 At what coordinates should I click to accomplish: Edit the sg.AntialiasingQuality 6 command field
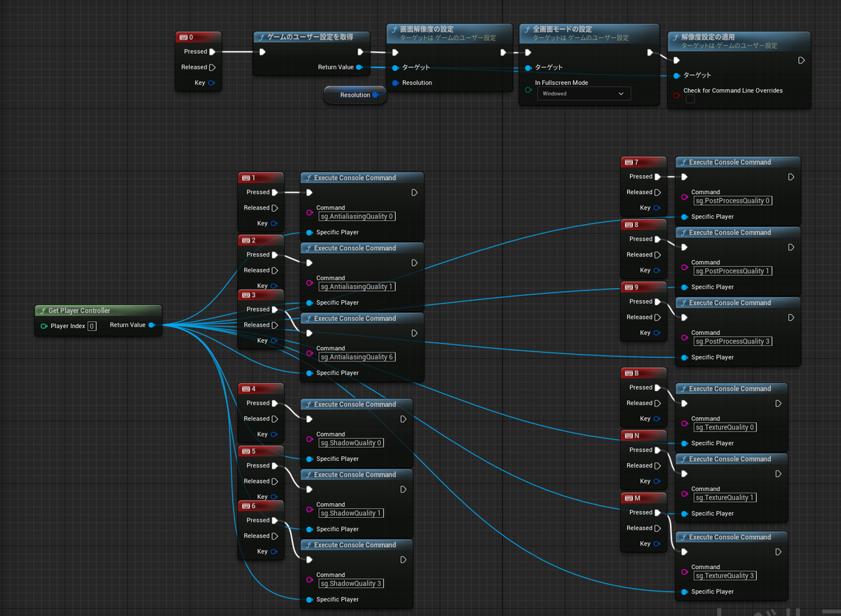357,357
